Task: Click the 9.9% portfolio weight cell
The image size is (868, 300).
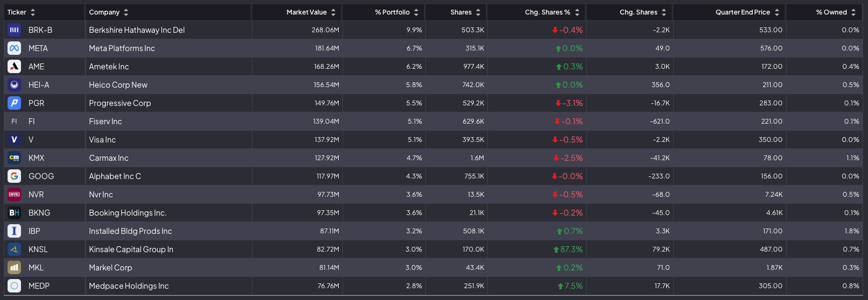Action: (x=414, y=30)
